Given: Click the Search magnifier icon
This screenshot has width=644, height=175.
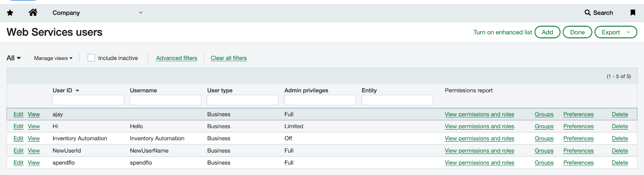Looking at the screenshot, I should coord(588,13).
